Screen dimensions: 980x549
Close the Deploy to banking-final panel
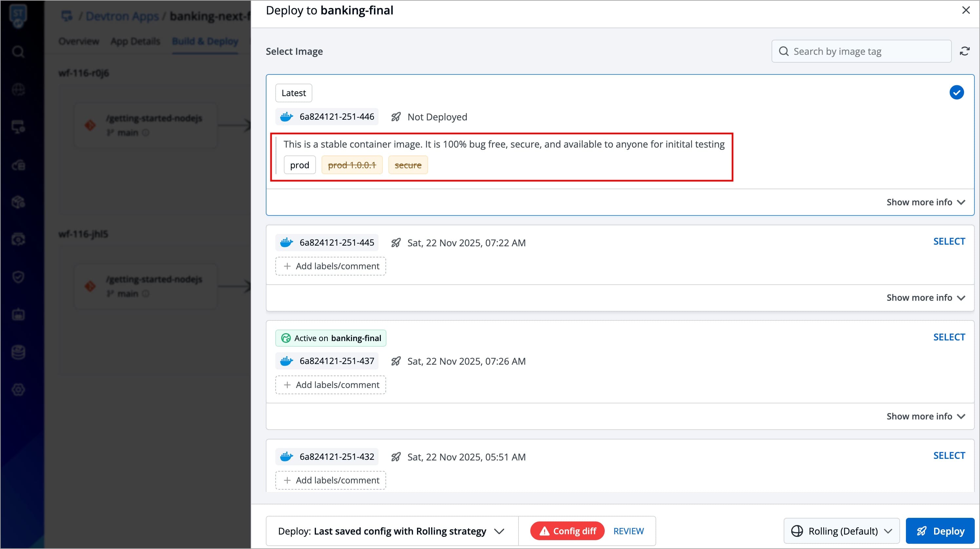(966, 10)
